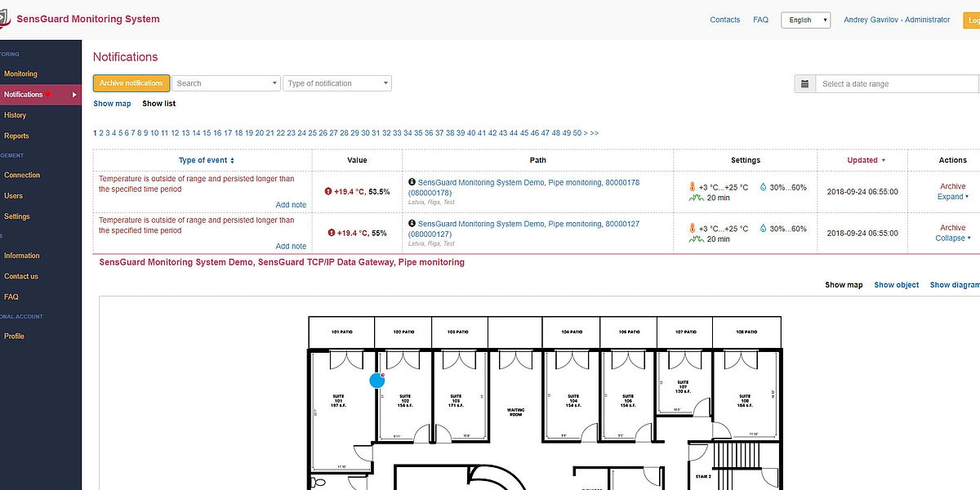Open Connection in the sidebar
The height and width of the screenshot is (490, 980).
tap(22, 176)
